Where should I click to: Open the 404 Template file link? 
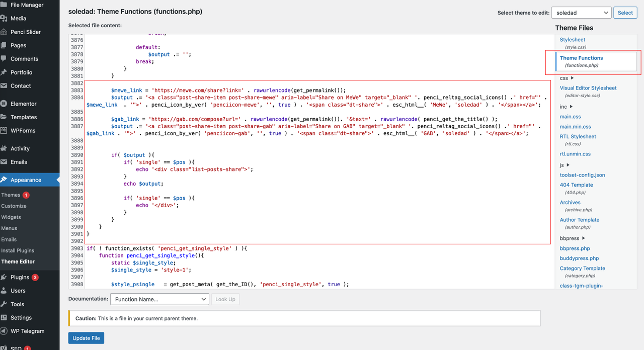(x=577, y=185)
